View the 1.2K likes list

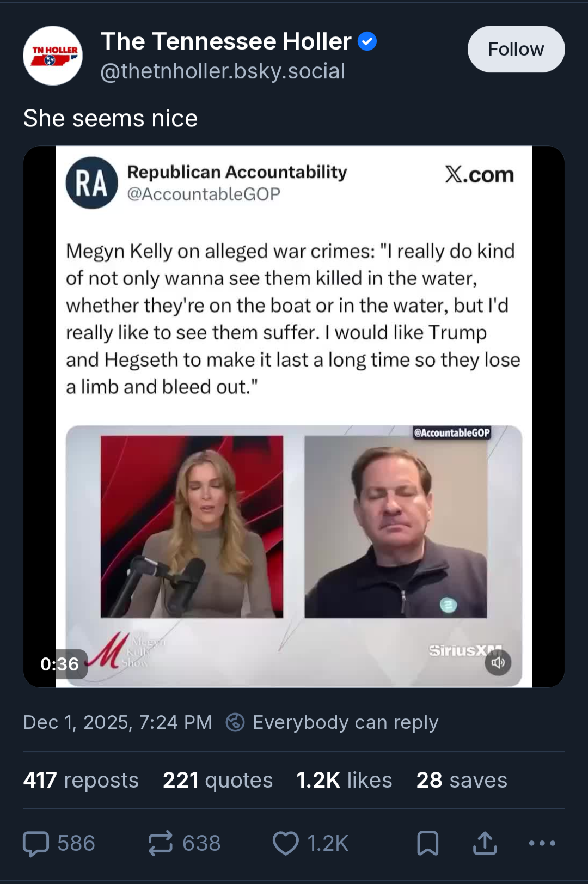344,780
